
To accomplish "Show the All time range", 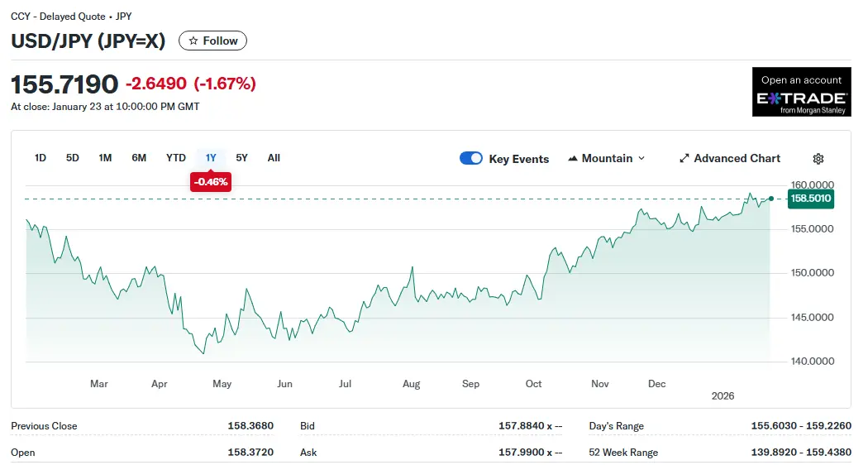I will [274, 158].
